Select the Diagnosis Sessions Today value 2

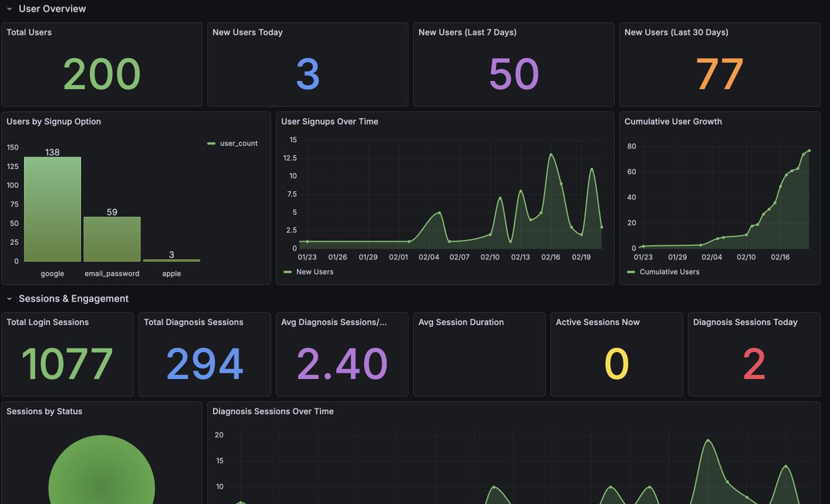tap(754, 364)
